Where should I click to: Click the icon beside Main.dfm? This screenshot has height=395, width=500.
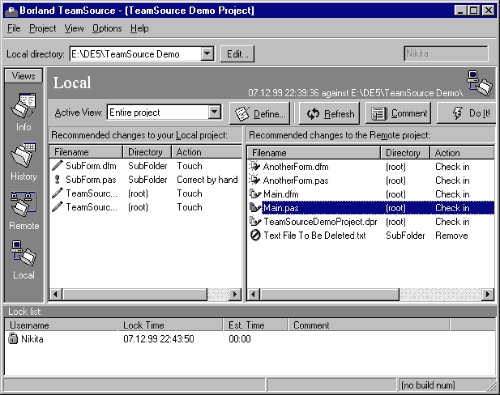[x=255, y=194]
